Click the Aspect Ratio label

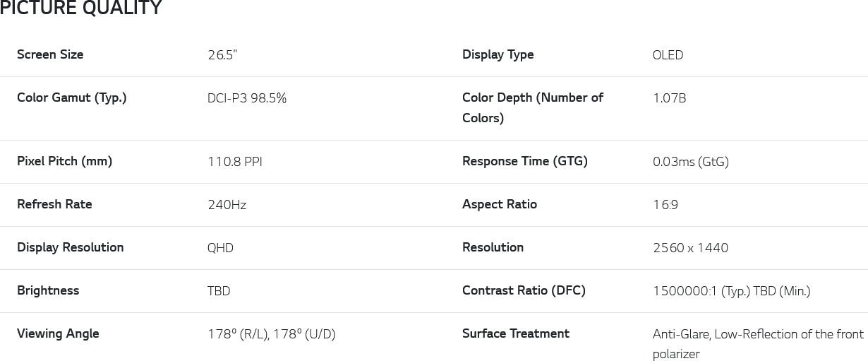500,204
